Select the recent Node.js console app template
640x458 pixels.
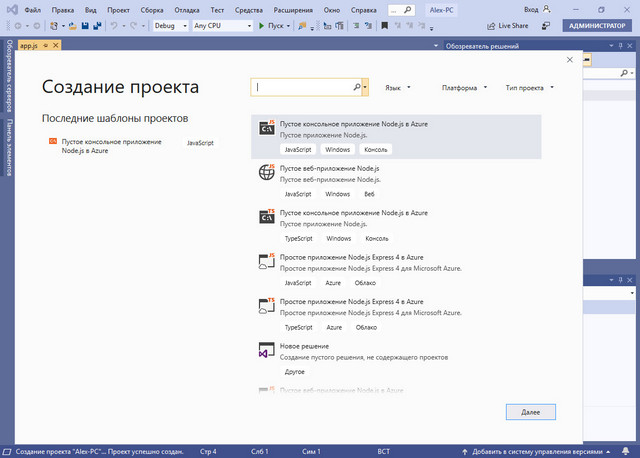tap(111, 147)
